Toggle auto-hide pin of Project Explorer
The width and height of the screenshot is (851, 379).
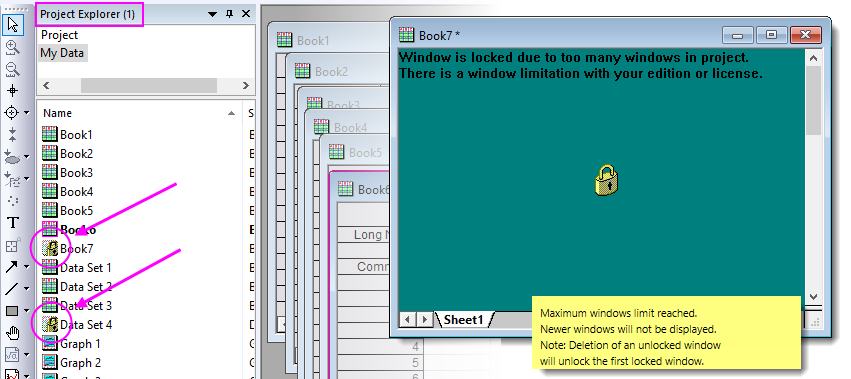click(x=229, y=14)
